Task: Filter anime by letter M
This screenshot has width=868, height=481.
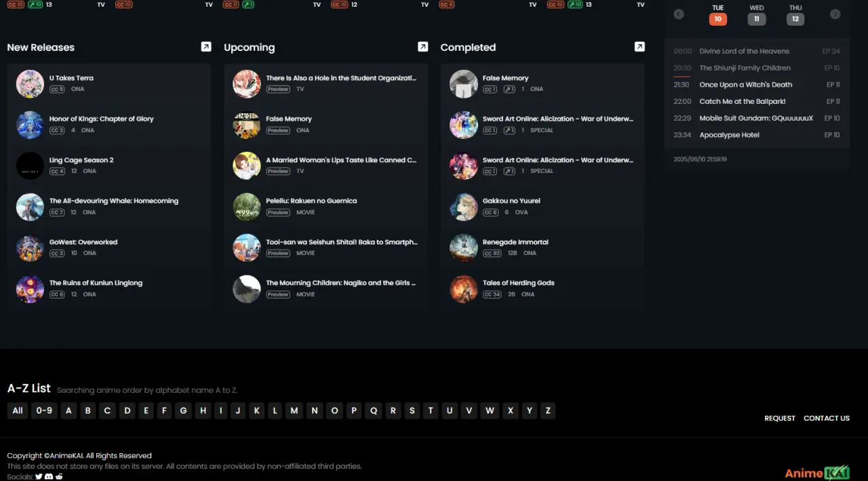Action: (294, 410)
